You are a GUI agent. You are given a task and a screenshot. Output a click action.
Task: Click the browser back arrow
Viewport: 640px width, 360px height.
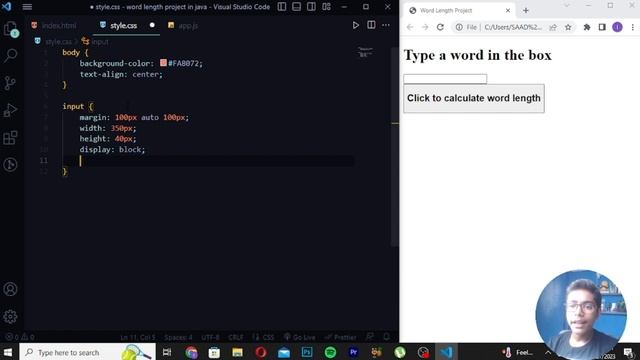point(410,27)
